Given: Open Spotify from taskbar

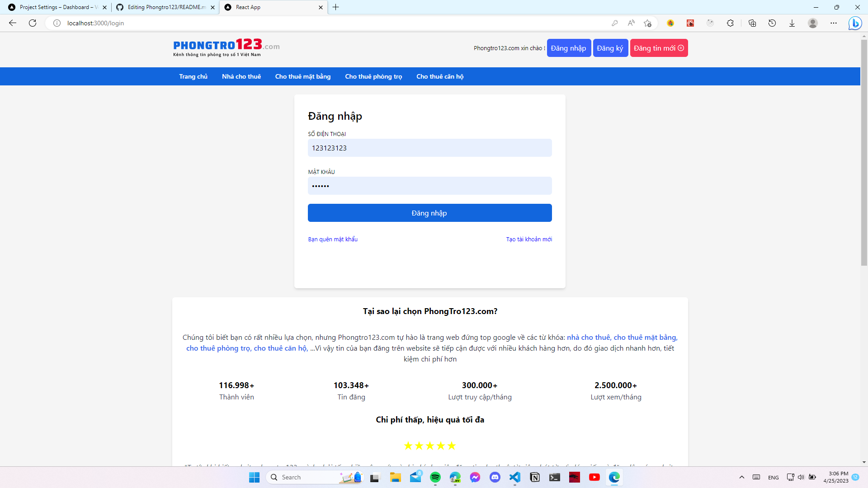Looking at the screenshot, I should point(435,477).
